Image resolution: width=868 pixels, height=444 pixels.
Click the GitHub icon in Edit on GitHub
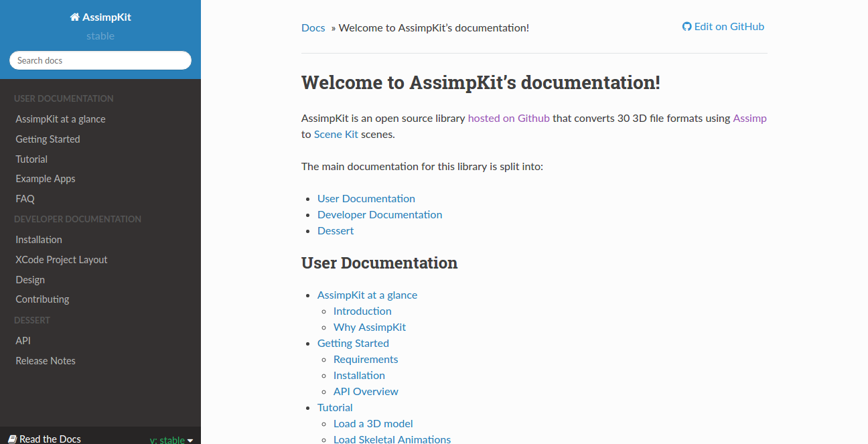pos(686,27)
